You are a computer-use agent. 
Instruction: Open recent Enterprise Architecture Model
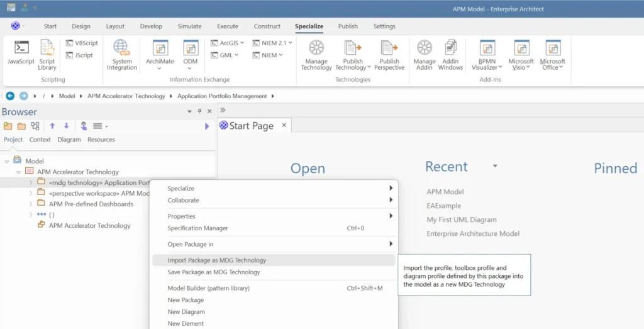(473, 234)
